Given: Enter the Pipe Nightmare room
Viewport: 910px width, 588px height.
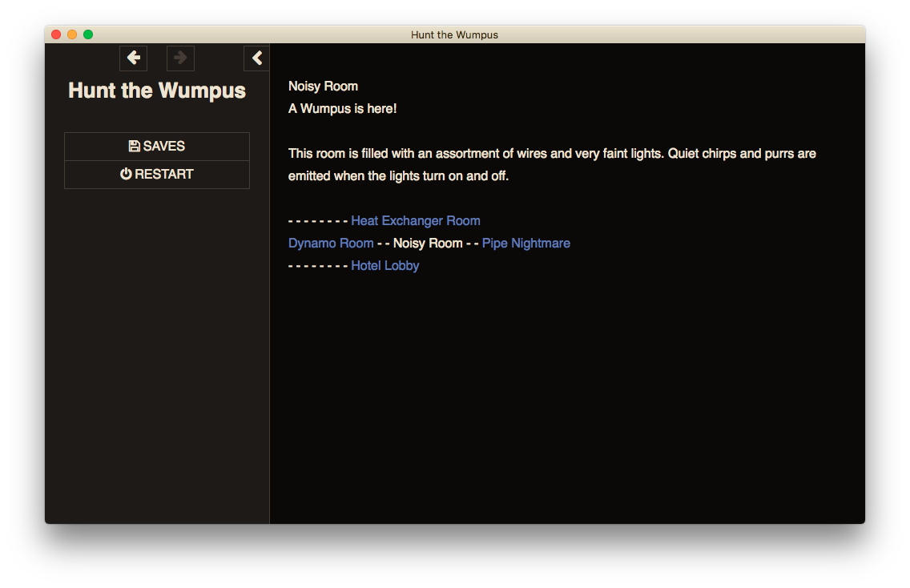Looking at the screenshot, I should (525, 244).
